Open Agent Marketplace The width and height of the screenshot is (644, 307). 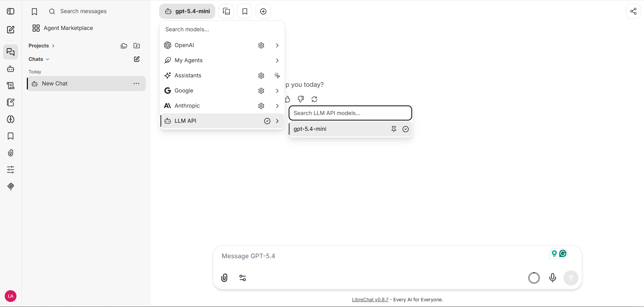[63, 28]
